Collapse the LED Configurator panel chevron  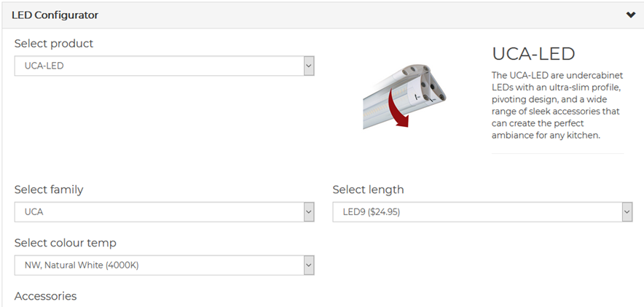(x=630, y=15)
